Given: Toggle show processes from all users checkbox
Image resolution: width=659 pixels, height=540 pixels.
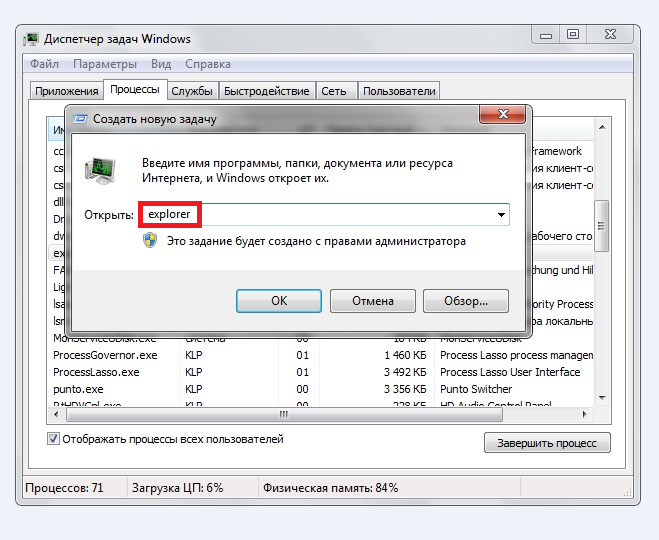Looking at the screenshot, I should 53,439.
